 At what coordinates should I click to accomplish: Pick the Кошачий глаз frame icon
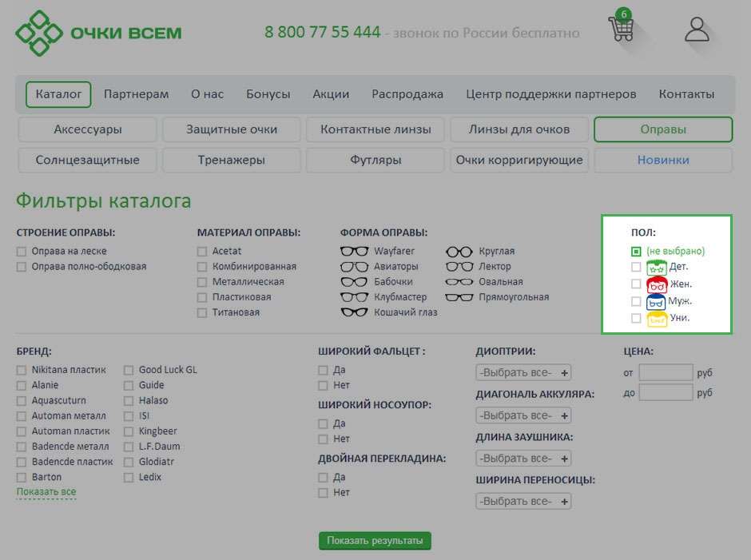coord(354,312)
